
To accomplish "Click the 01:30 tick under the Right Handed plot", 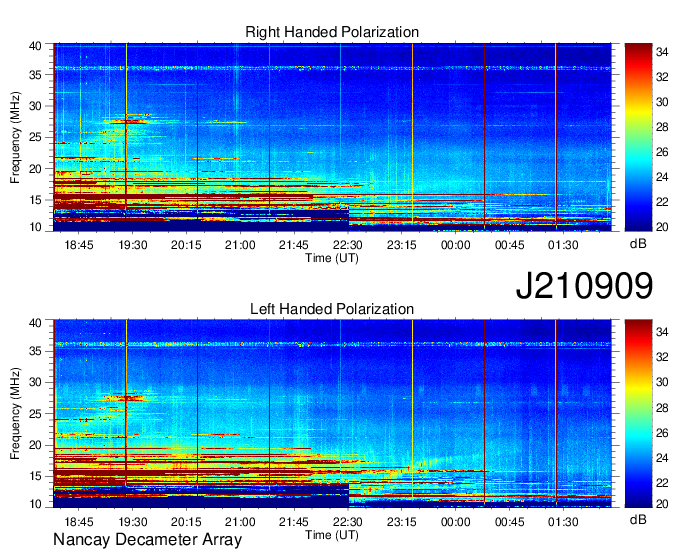I will pyautogui.click(x=563, y=245).
